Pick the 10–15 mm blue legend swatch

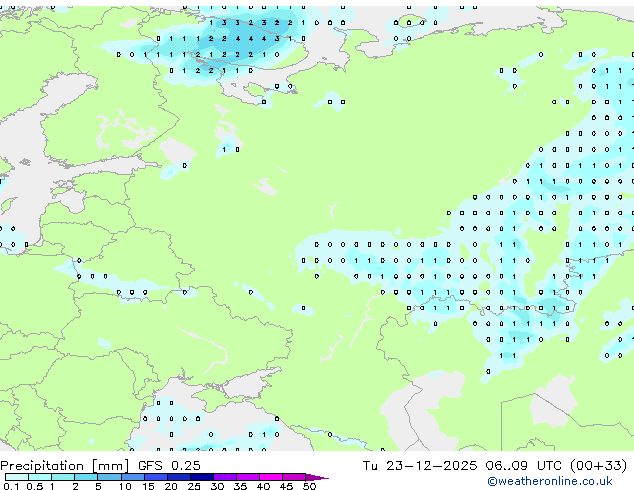(x=133, y=477)
